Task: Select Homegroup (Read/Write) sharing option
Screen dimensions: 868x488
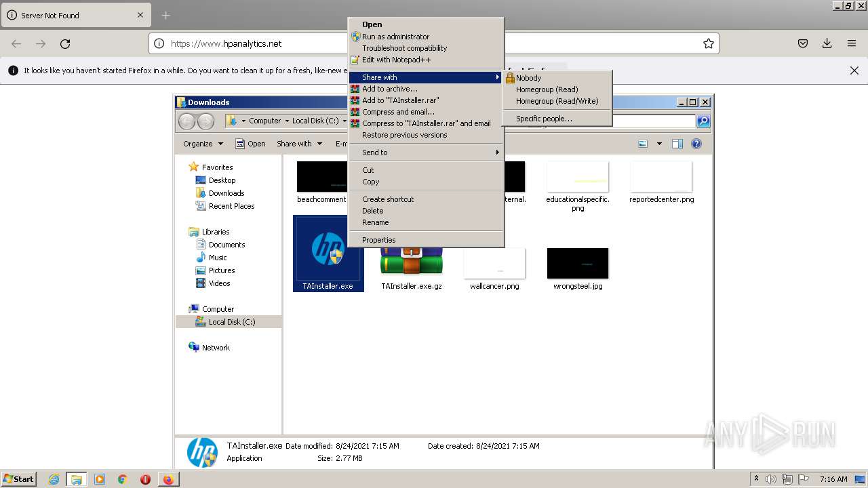Action: point(557,101)
